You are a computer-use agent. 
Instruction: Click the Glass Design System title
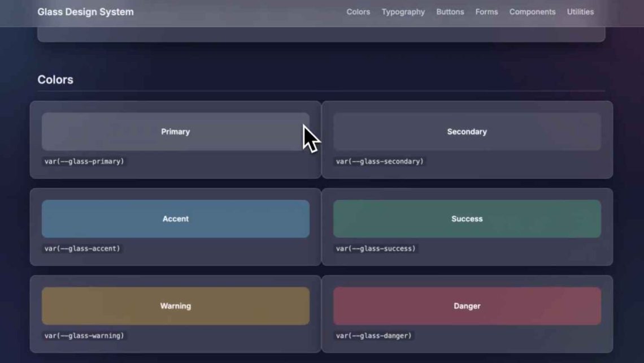[x=85, y=11]
